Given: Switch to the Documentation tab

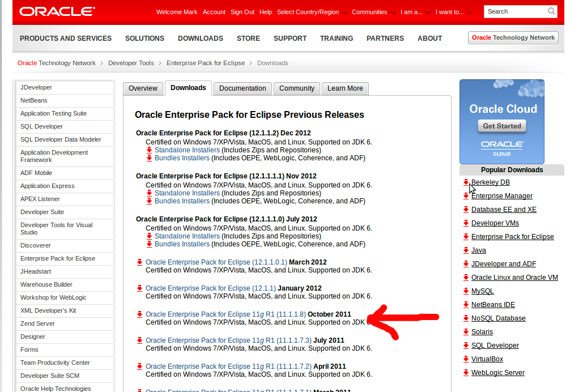Looking at the screenshot, I should (243, 88).
